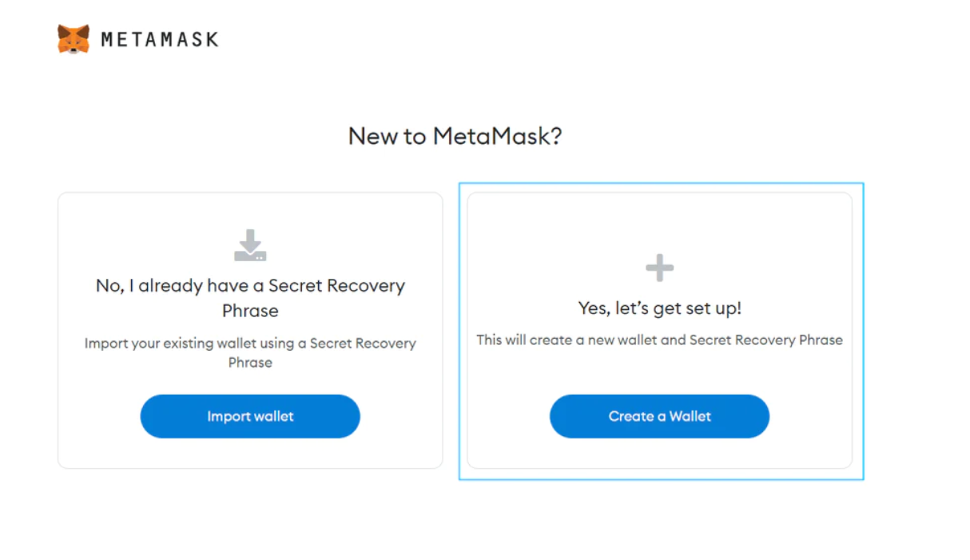Click the blue highlight outline's top edge
Viewport: 970px width, 560px height.
pos(661,184)
